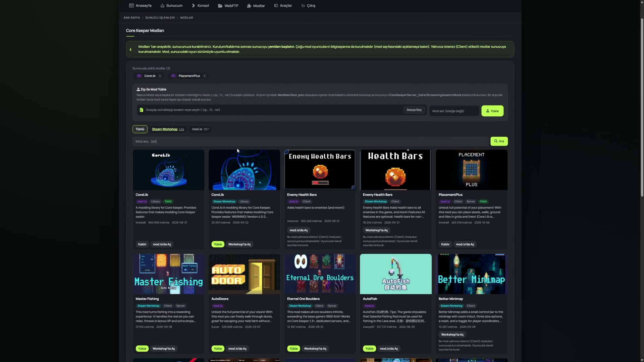Open the Better Minimap thumbnail

471,274
